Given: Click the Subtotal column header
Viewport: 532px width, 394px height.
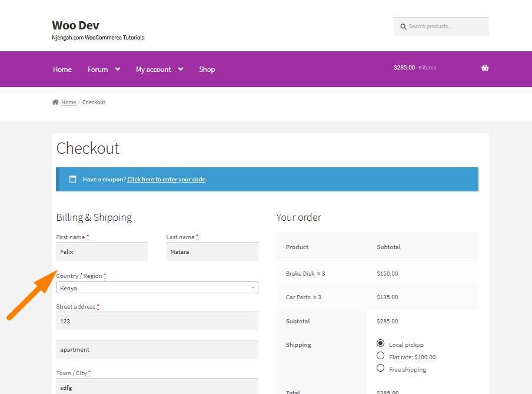Looking at the screenshot, I should (x=388, y=247).
